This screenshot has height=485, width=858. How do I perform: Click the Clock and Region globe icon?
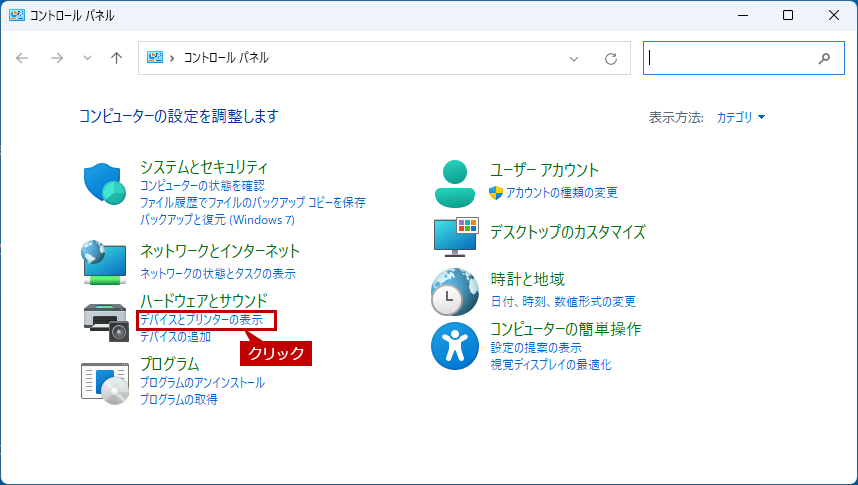455,292
